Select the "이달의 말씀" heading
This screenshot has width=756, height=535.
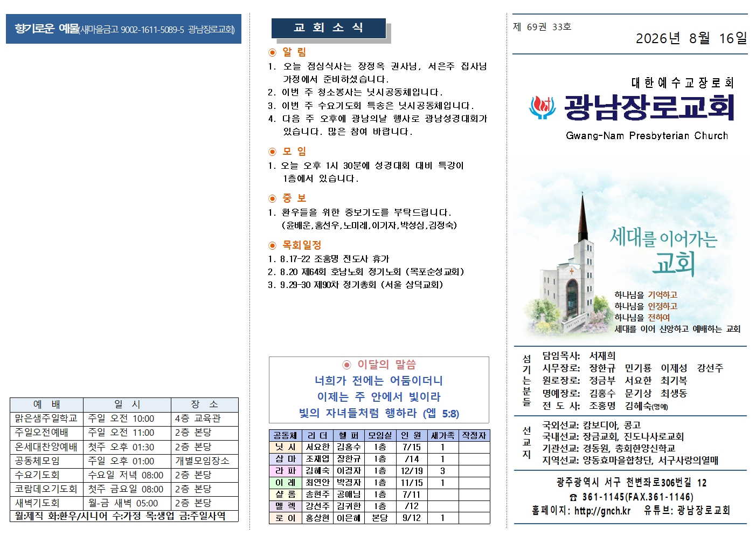(387, 365)
